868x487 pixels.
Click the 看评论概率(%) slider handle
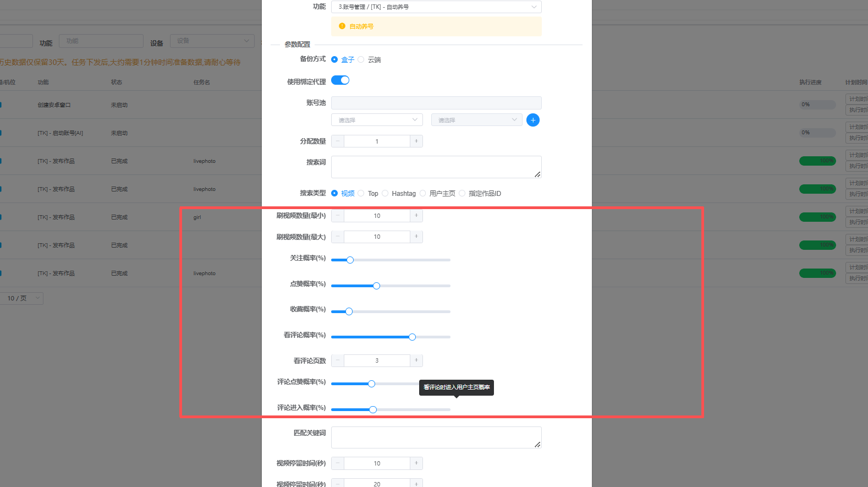(412, 337)
